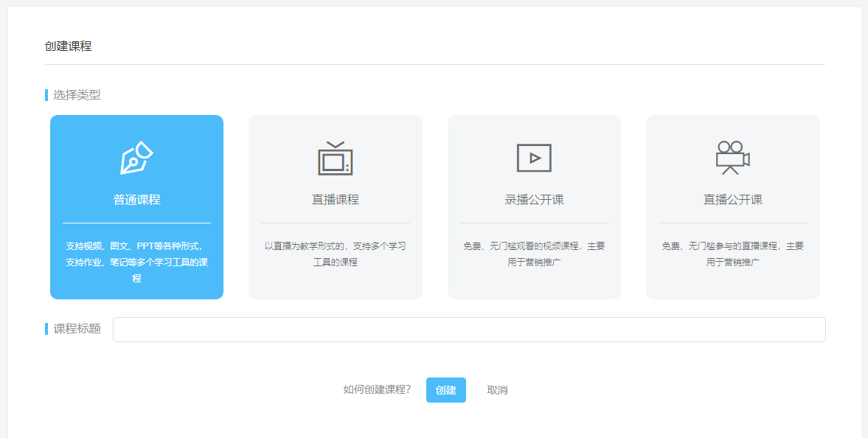Click the pen nib icon for 普通课程

click(x=136, y=158)
